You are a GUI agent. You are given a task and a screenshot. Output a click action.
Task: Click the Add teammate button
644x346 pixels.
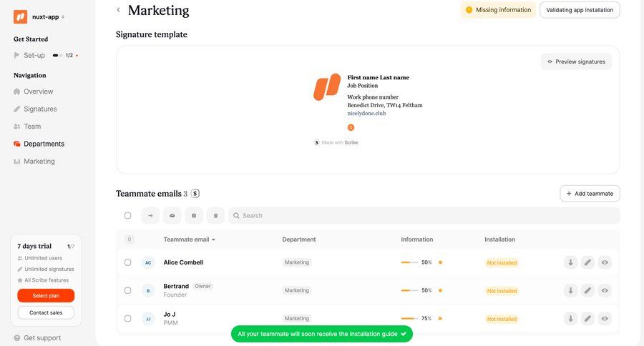(590, 193)
